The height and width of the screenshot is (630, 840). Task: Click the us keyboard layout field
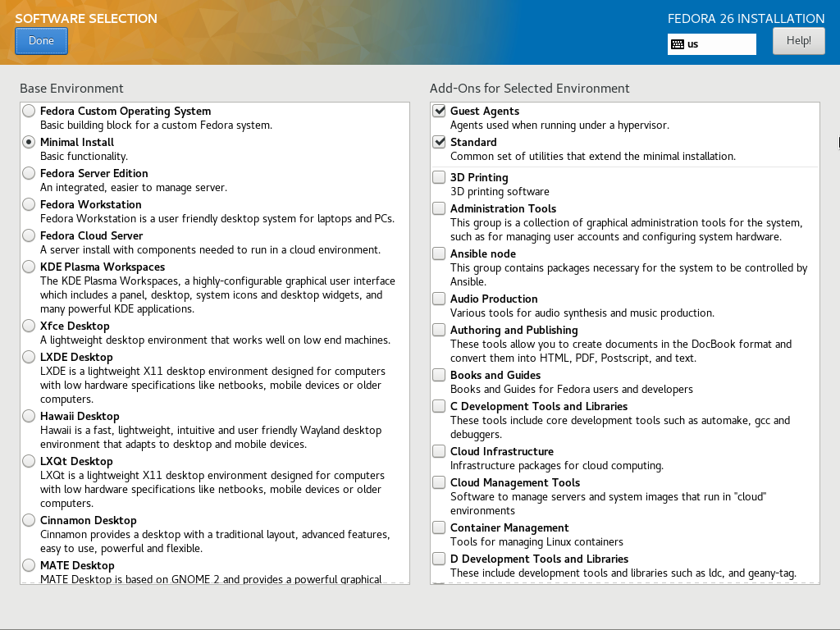tap(719, 44)
